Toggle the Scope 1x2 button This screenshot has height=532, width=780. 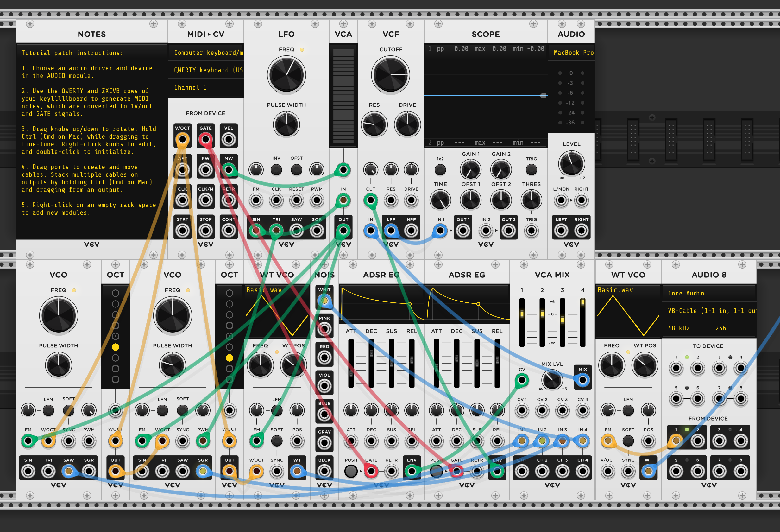pyautogui.click(x=440, y=169)
